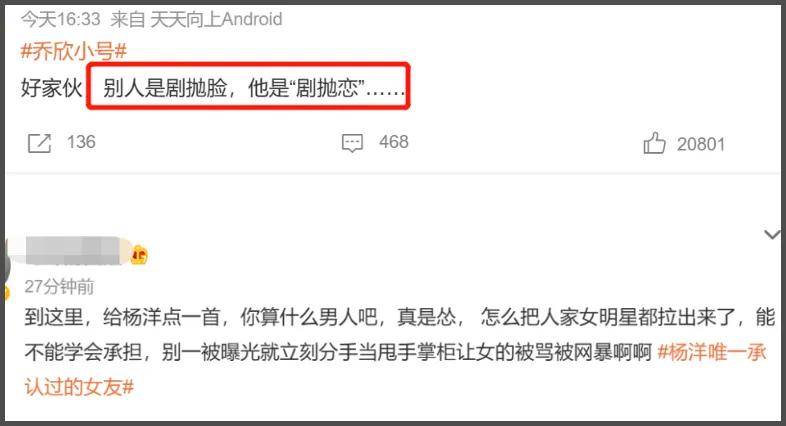Click the repost count 136
The width and height of the screenshot is (786, 426).
coord(81,142)
